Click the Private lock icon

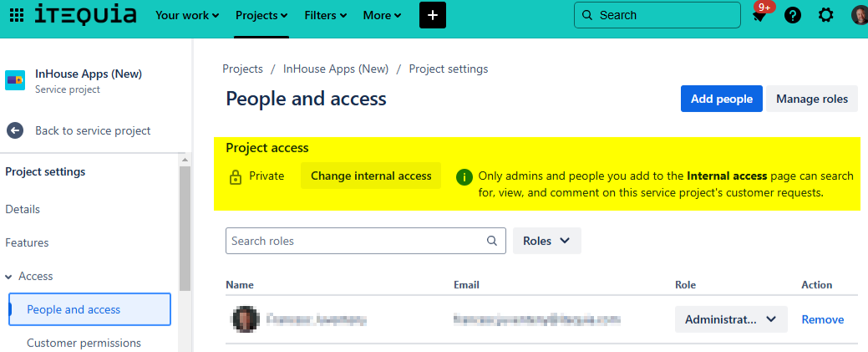(236, 177)
